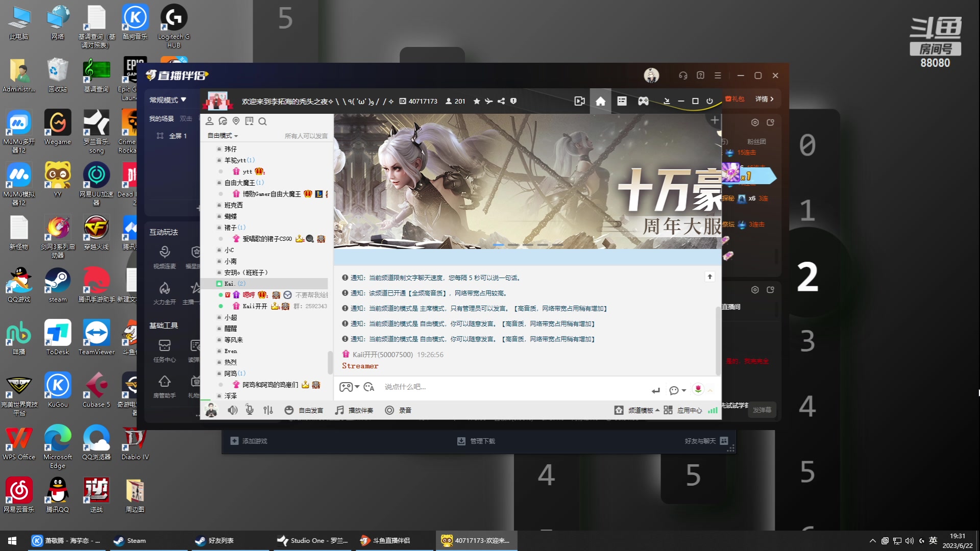Click the video playback icon in channel header
This screenshot has width=980, height=551.
[579, 101]
